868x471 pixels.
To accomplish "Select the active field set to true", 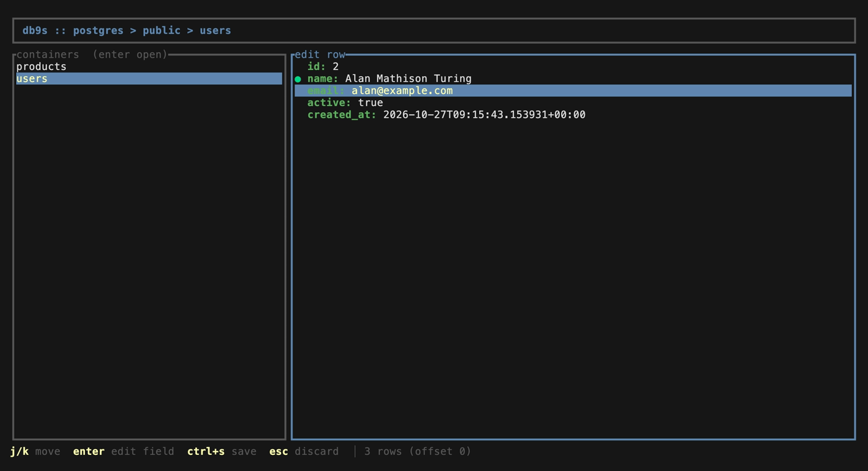I will (x=573, y=102).
